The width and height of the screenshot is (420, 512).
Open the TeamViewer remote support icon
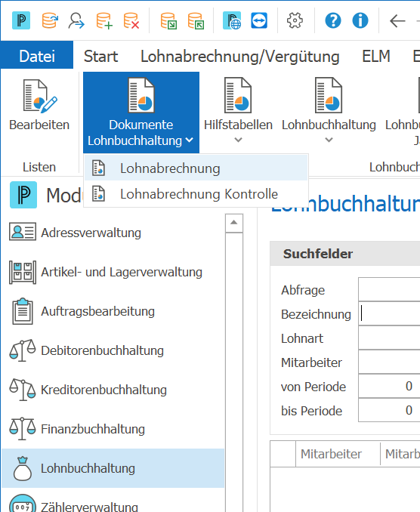pos(259,20)
